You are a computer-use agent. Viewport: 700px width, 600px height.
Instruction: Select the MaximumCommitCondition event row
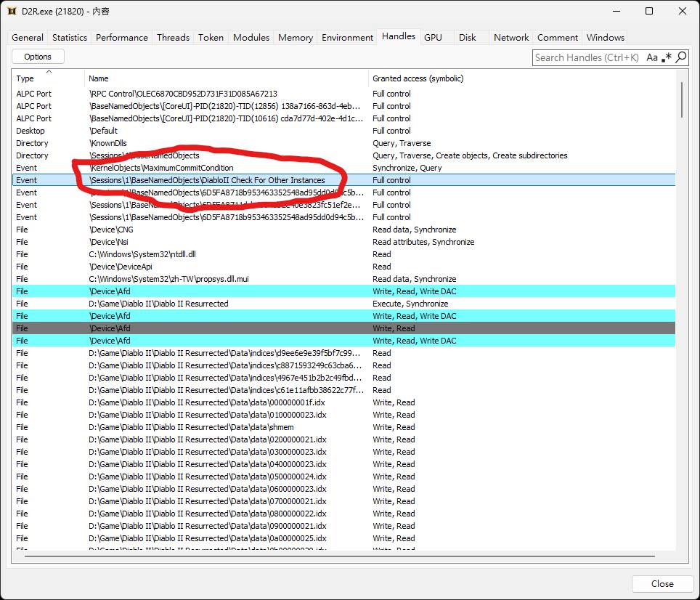(x=343, y=168)
